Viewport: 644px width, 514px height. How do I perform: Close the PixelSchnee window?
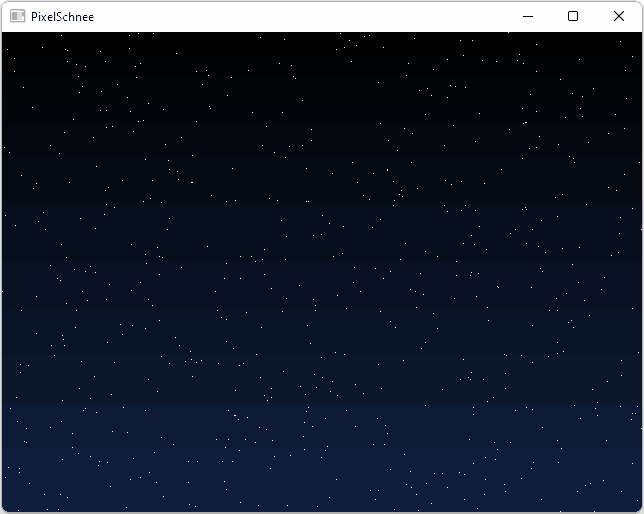[619, 16]
